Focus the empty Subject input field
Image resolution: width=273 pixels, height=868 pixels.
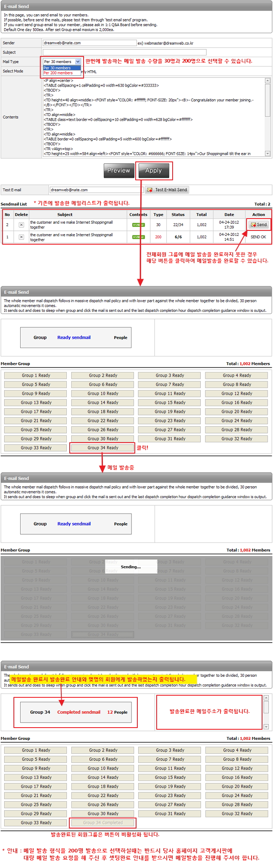point(124,53)
